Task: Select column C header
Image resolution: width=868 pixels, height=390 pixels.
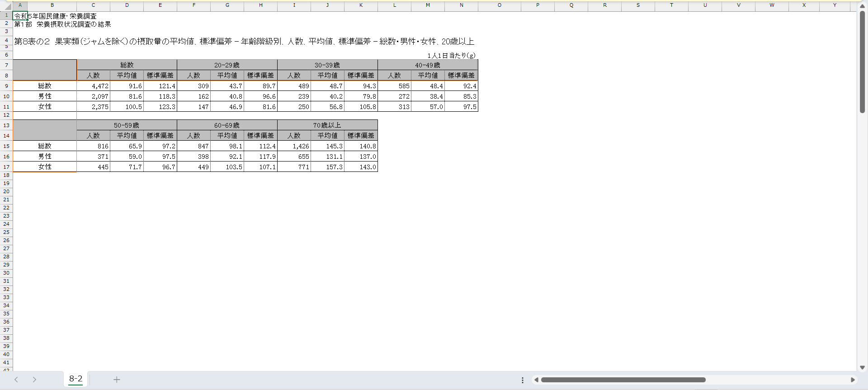Action: pyautogui.click(x=93, y=5)
